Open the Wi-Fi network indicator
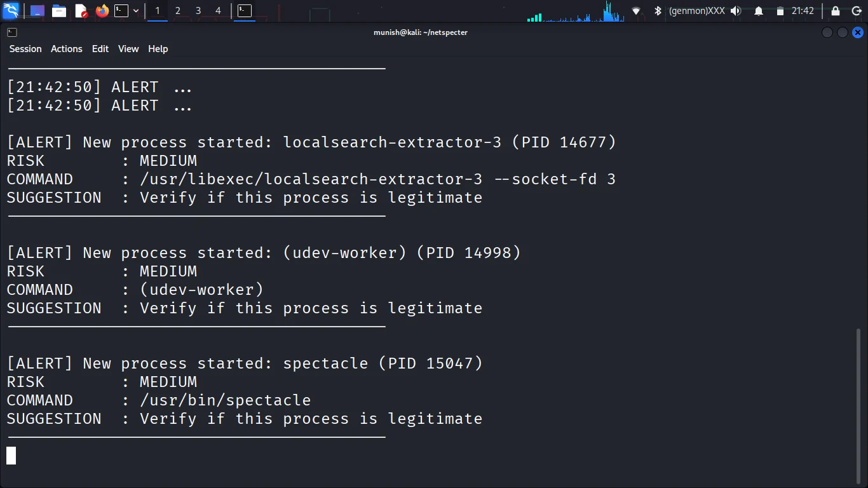Screen dimensions: 868x488 636,11
